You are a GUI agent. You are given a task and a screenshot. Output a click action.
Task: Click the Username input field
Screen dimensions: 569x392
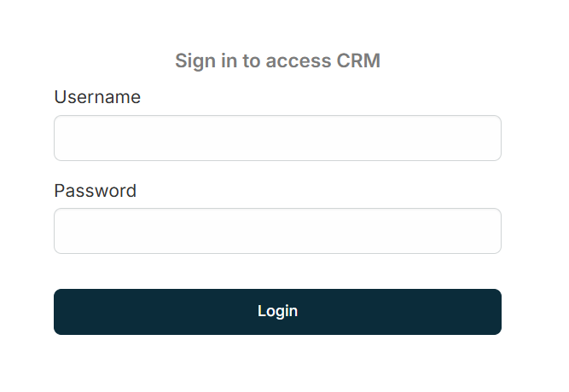click(277, 138)
